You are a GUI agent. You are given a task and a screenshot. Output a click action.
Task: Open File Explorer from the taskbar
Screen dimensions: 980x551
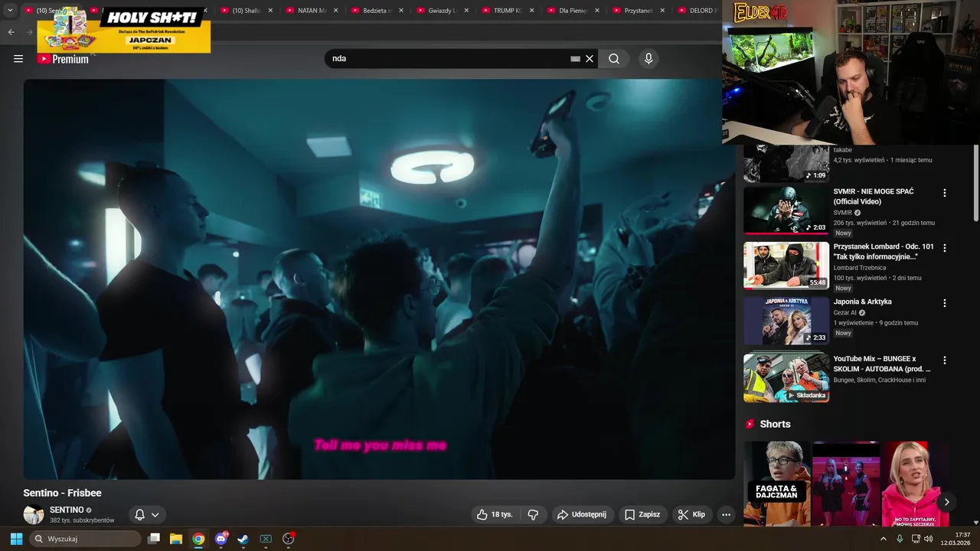click(x=176, y=539)
